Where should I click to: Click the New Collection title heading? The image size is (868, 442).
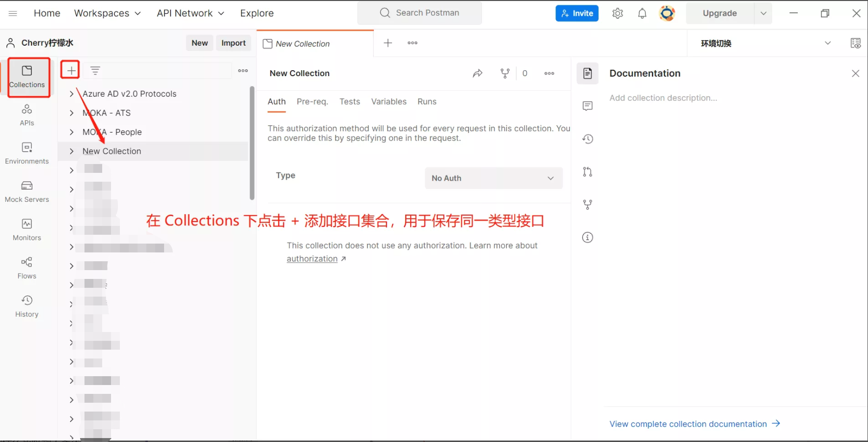pos(300,73)
